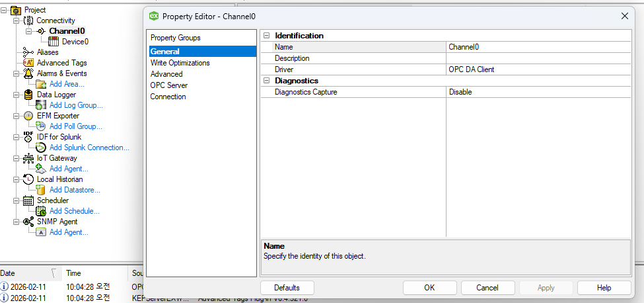Collapse the Channel0 tree node
This screenshot has height=303, width=644.
coord(29,31)
